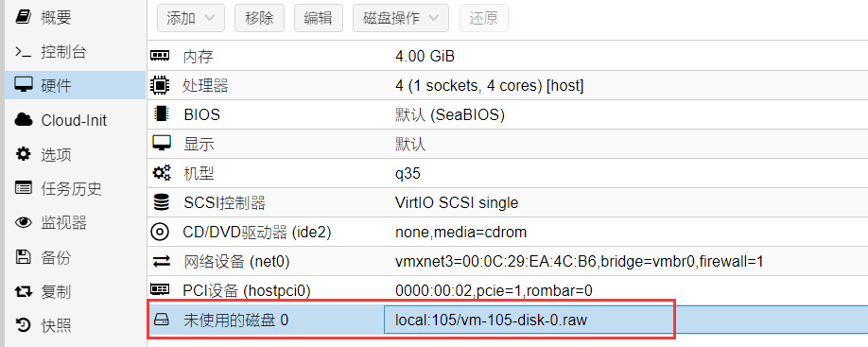
Task: Select the 处理器 CPU chip icon
Action: tap(160, 85)
